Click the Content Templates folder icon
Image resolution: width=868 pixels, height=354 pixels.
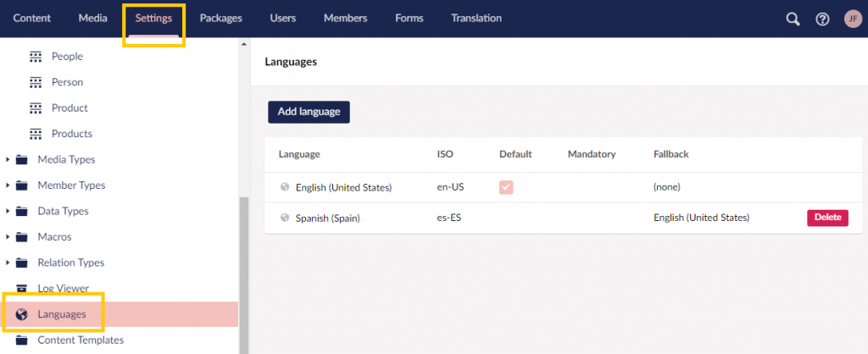[21, 340]
